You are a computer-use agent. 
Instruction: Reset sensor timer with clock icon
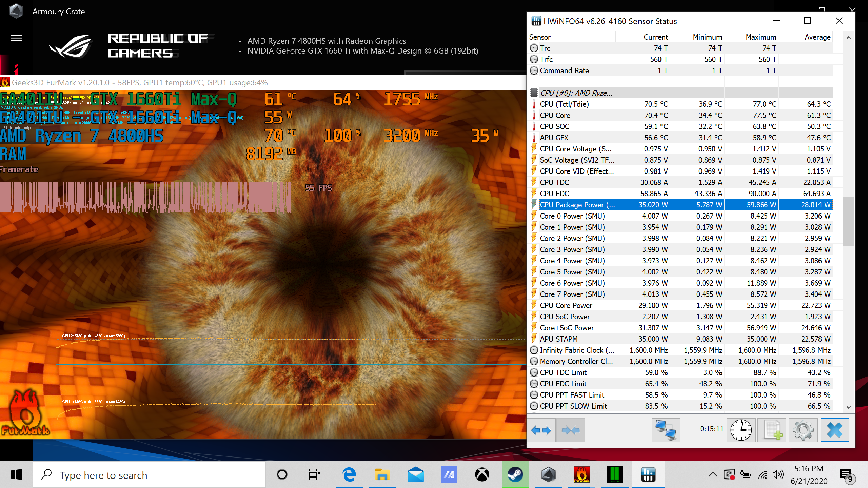[741, 430]
